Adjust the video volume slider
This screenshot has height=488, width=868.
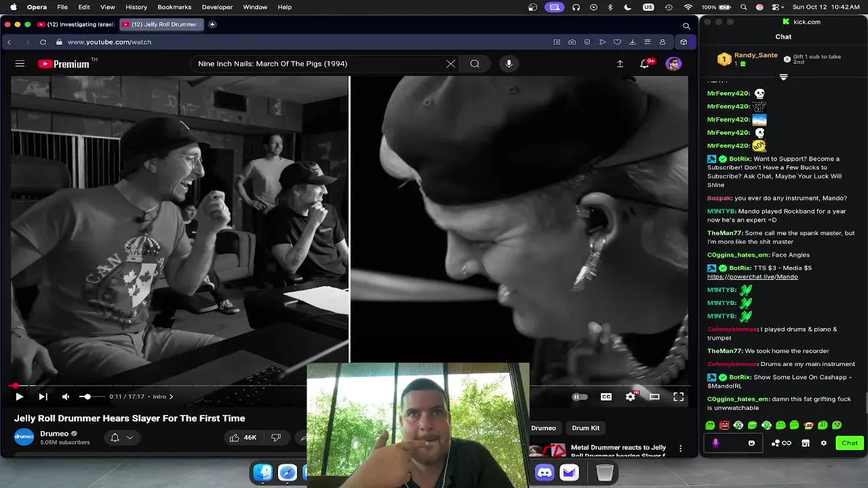(91, 396)
